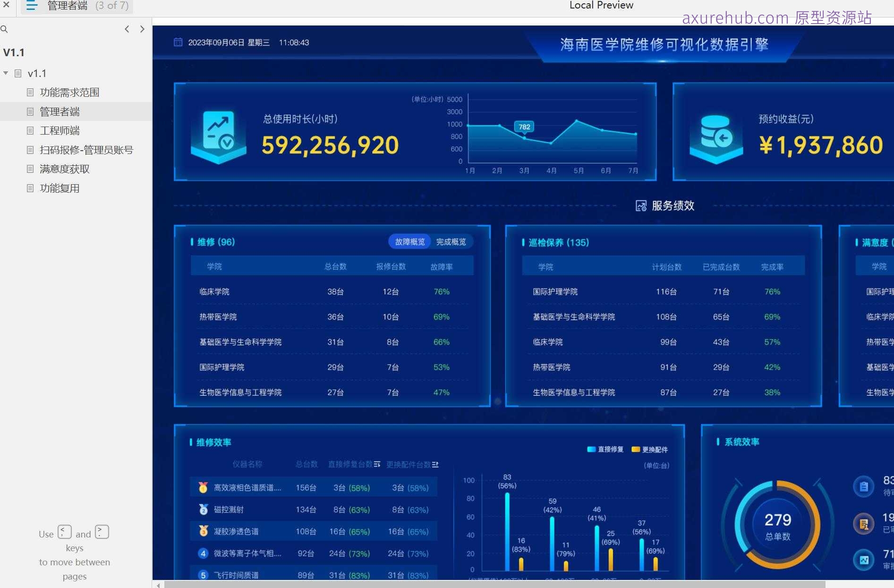Click the search icon in the left sidebar
The image size is (894, 588).
point(4,29)
